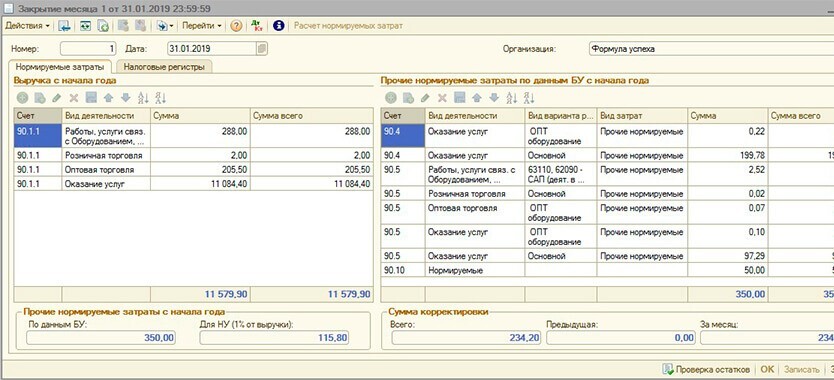834x380 pixels.
Task: Sort ascending icon in Прочие затраты table toolbar
Action: (x=512, y=98)
